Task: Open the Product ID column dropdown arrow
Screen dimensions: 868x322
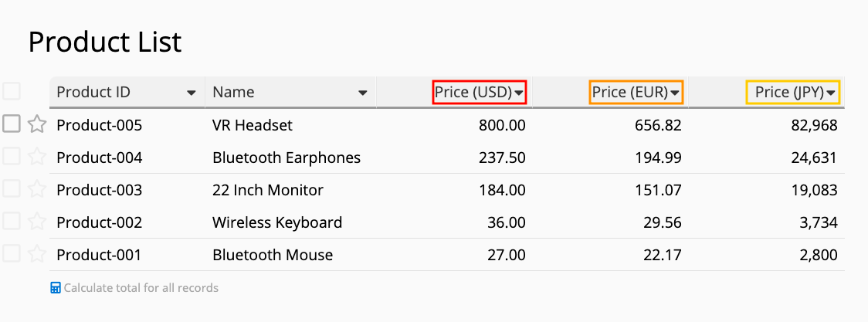Action: (192, 93)
